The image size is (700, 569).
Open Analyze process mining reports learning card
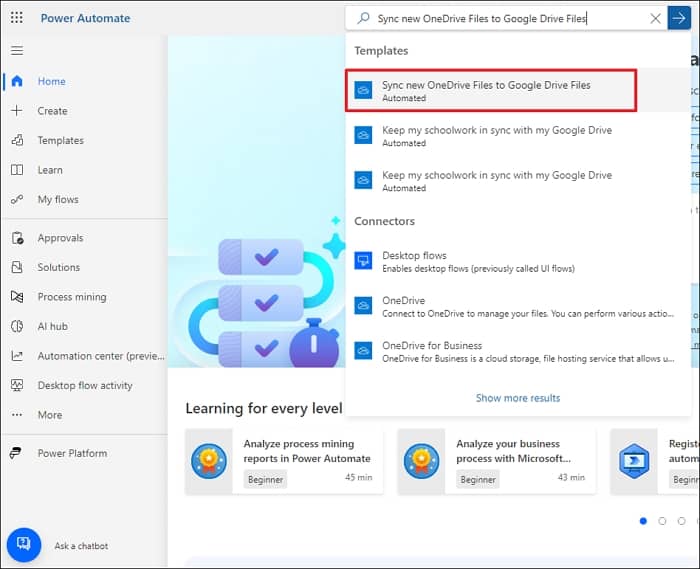point(284,461)
